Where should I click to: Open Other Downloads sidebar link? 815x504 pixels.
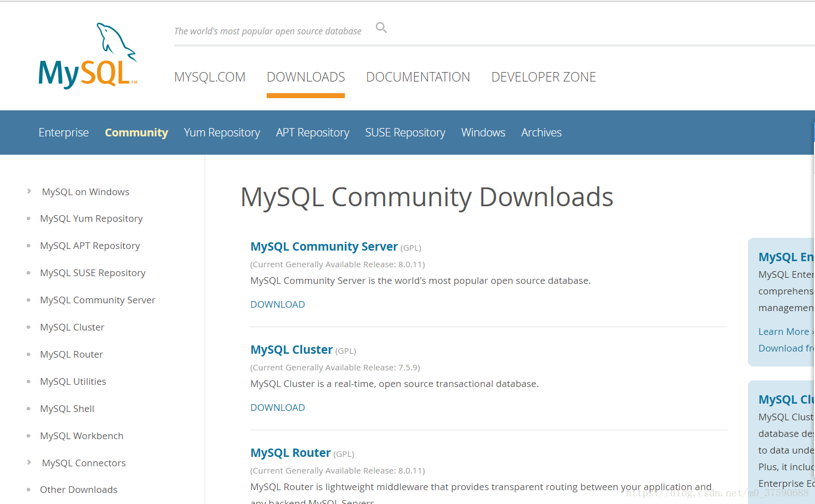[x=79, y=490]
